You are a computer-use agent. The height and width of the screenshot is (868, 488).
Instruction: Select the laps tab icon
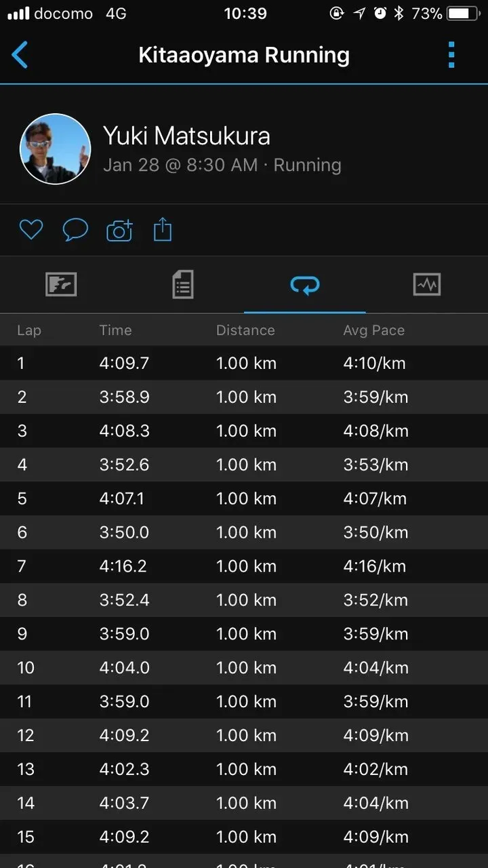(305, 285)
